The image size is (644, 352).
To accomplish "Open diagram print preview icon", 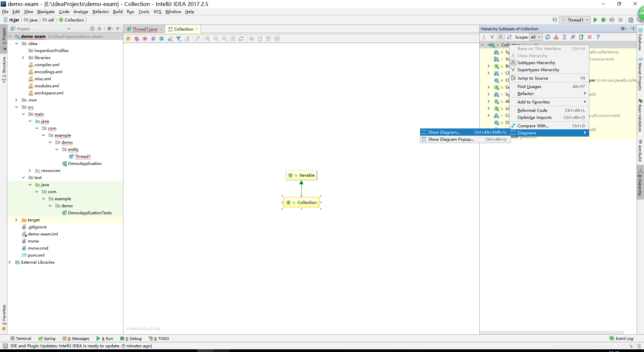I will (x=277, y=39).
